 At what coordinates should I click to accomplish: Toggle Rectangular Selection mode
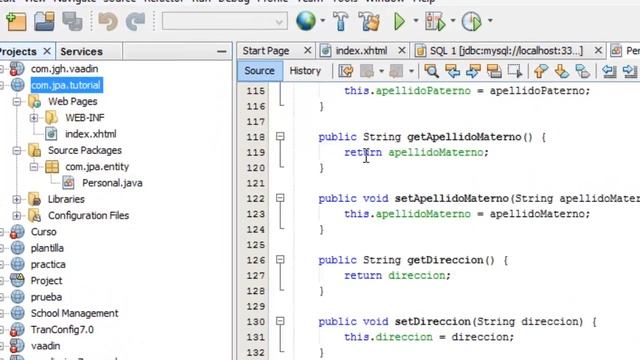coord(515,71)
